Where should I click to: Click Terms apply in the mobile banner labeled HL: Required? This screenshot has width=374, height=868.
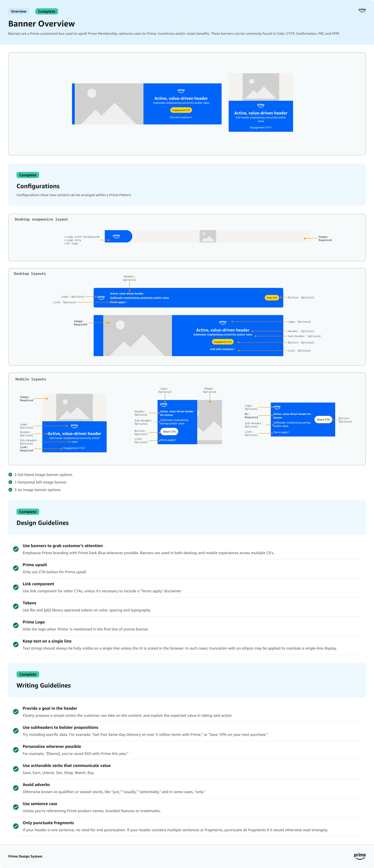pos(281,432)
